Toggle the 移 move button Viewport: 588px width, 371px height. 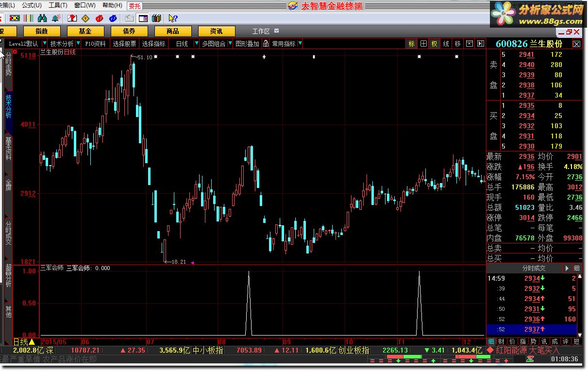[x=457, y=44]
